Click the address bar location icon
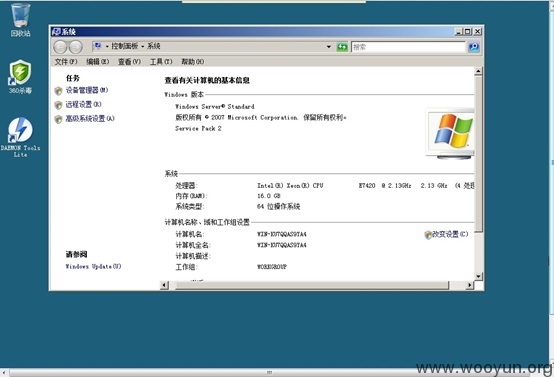The image size is (554, 377). pos(98,46)
